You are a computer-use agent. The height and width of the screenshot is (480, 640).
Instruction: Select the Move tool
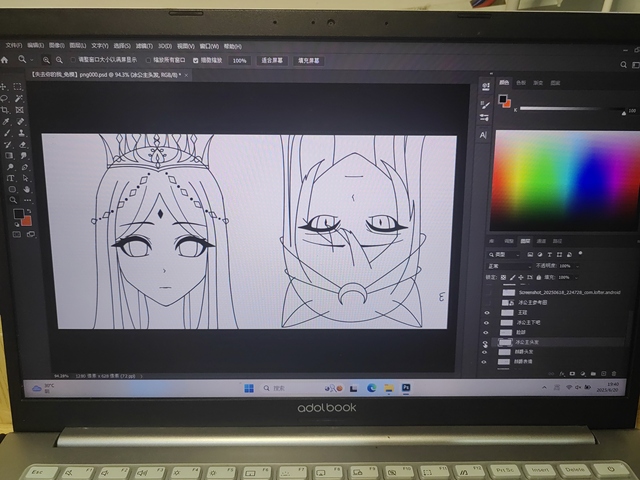click(x=6, y=87)
